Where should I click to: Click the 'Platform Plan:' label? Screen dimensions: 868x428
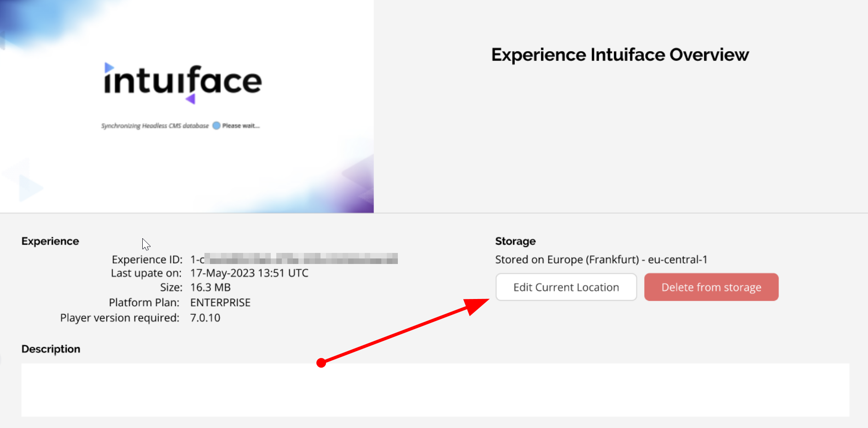[x=144, y=302]
